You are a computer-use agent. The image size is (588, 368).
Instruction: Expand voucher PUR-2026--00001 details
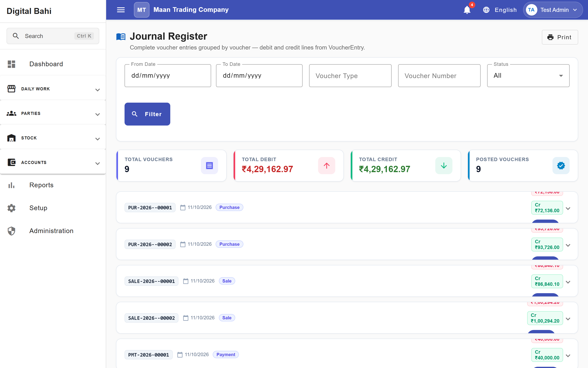pyautogui.click(x=568, y=209)
